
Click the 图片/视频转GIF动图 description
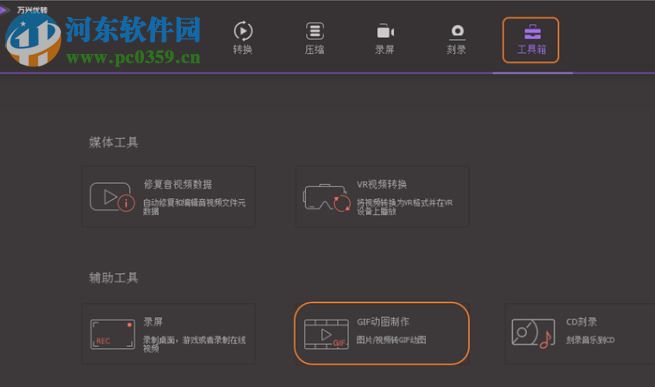pos(391,340)
